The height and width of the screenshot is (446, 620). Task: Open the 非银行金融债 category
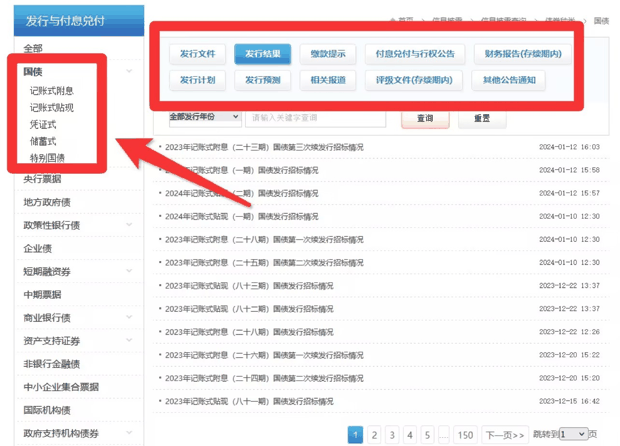(x=52, y=364)
